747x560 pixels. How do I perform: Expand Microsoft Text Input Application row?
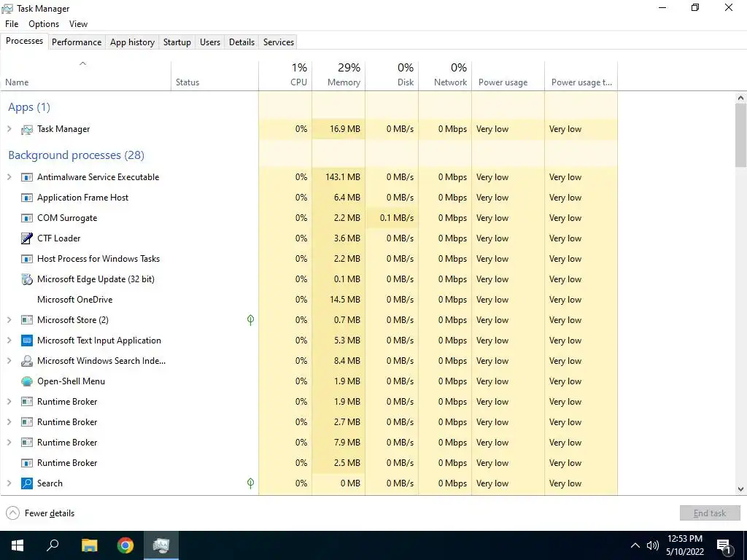(x=9, y=341)
